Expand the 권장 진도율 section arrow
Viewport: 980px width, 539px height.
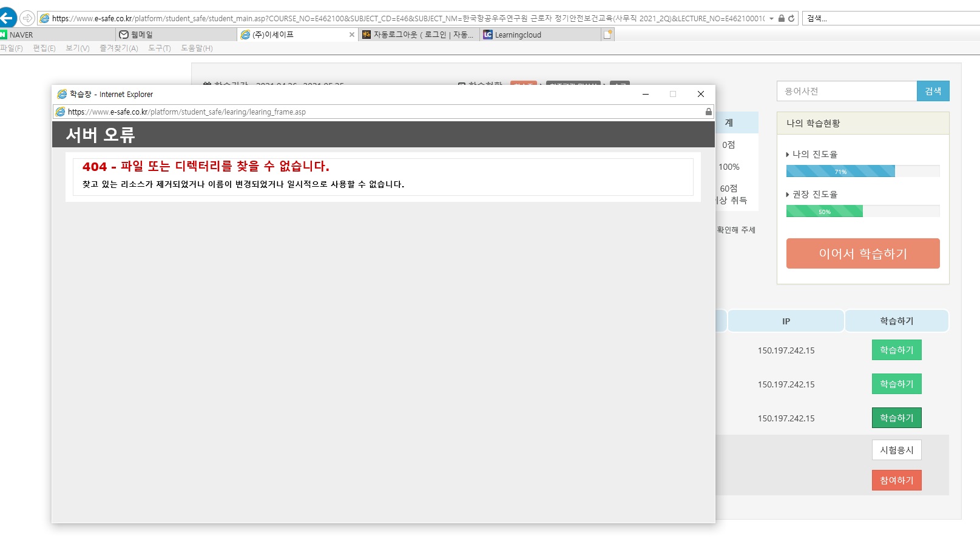click(788, 195)
